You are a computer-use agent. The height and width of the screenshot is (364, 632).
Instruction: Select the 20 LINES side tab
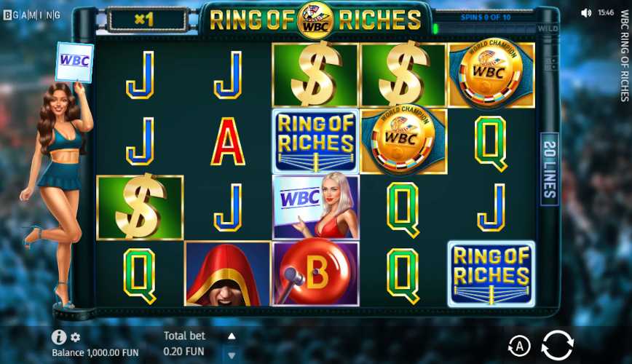[550, 169]
